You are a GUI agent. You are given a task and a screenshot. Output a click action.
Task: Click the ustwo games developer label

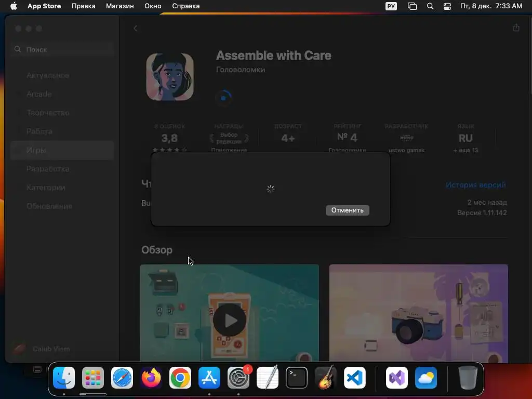(x=406, y=150)
